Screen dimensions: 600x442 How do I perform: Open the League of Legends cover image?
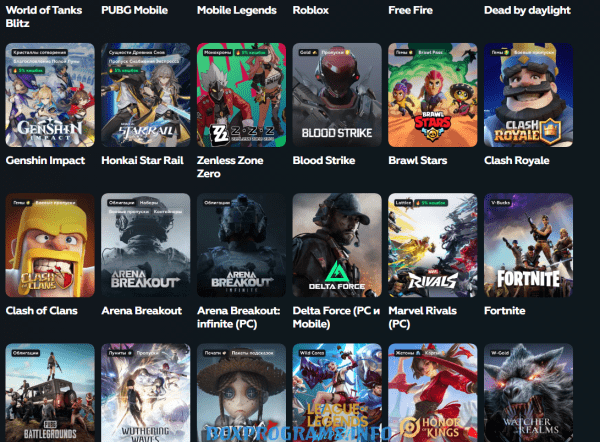coord(337,393)
